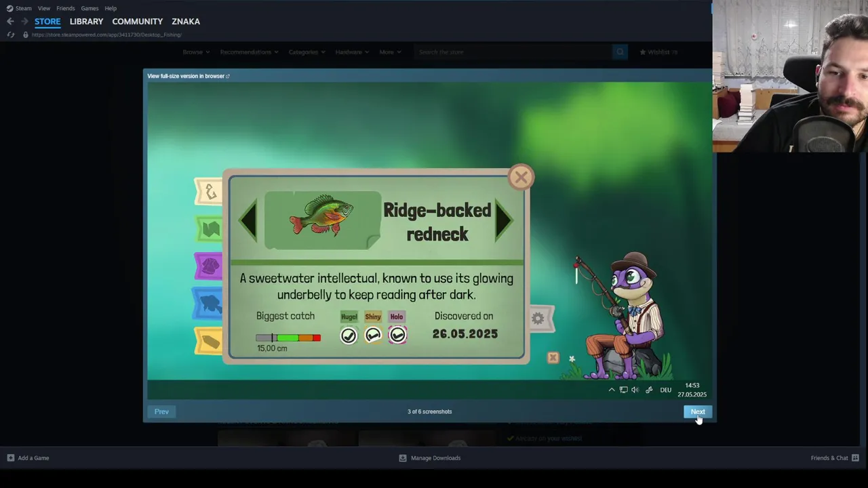Open the yellow tag side tab

tap(210, 341)
